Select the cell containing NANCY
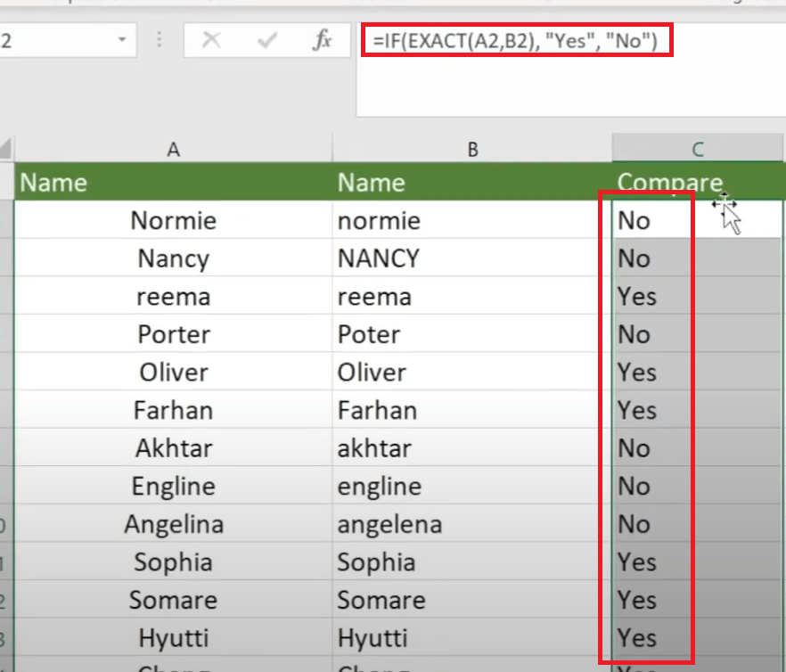The width and height of the screenshot is (786, 672). 378,258
